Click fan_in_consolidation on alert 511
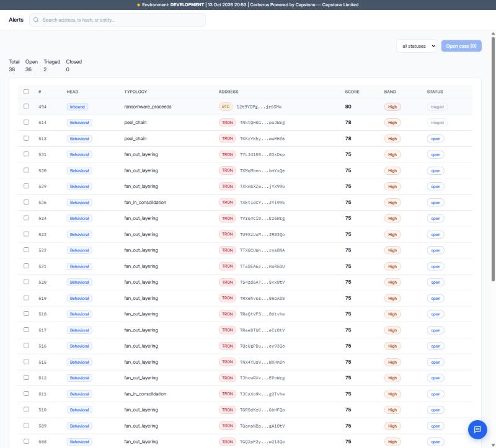 [x=145, y=394]
